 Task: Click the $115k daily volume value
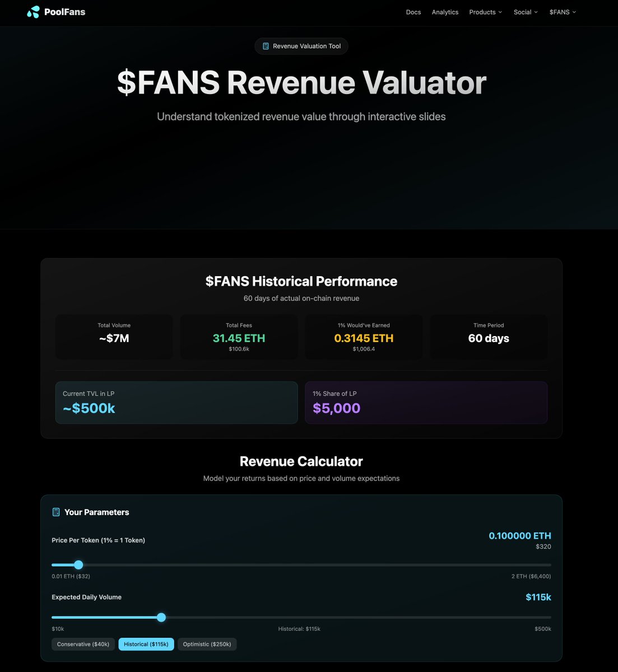[538, 597]
